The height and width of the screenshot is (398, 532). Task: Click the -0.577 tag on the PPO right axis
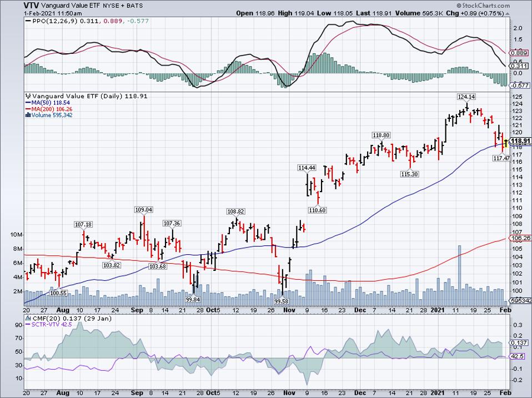click(x=520, y=85)
